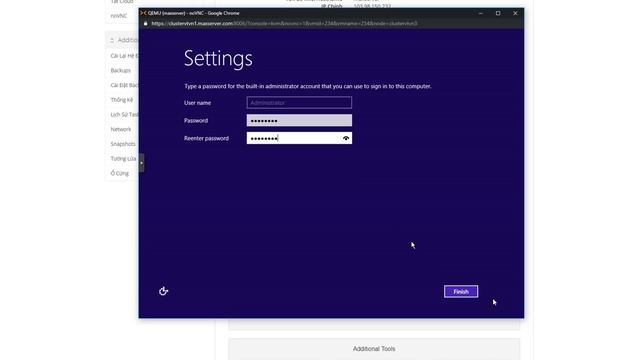Open Ổ Cứng in background sidebar

120,173
